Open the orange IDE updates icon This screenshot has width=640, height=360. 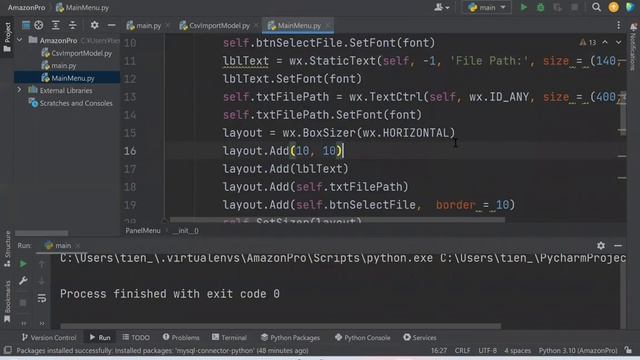(x=613, y=7)
